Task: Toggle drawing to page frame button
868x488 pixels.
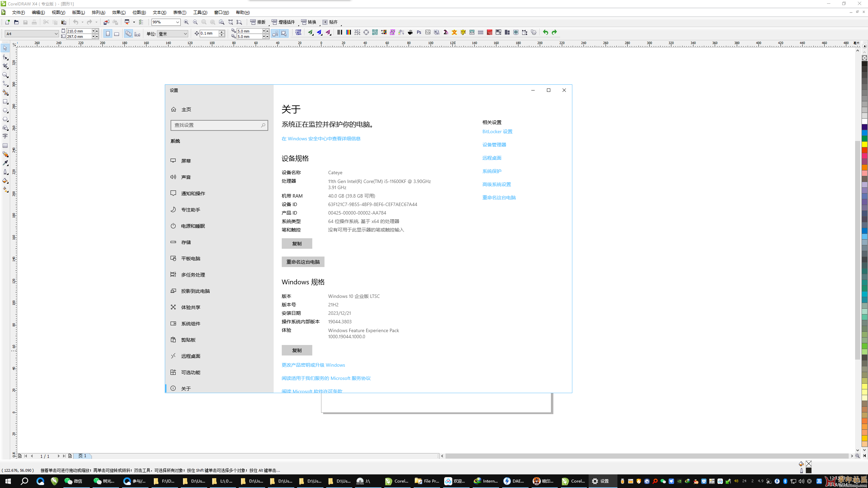Action: click(x=284, y=34)
